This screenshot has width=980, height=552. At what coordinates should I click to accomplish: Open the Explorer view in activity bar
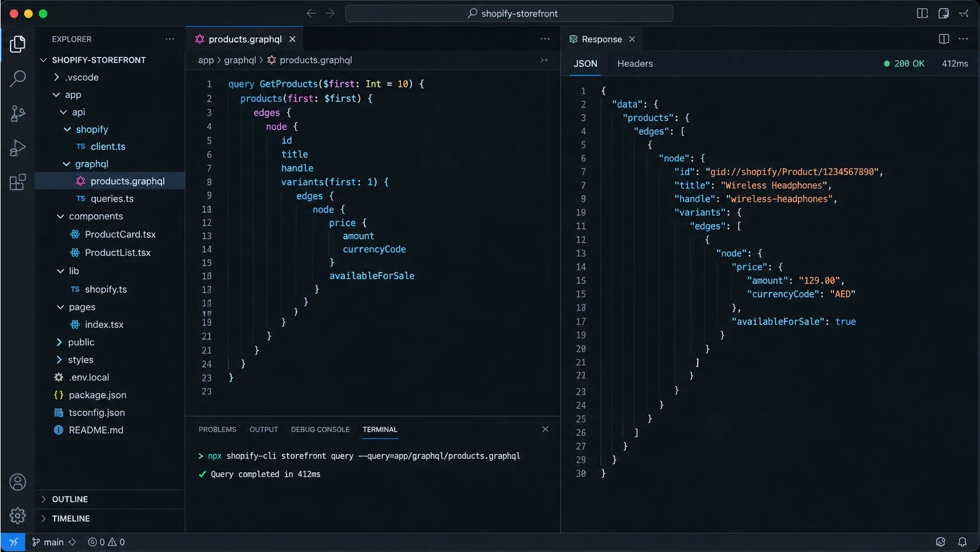point(18,44)
